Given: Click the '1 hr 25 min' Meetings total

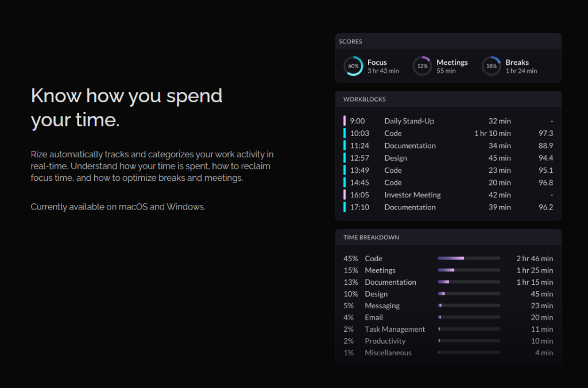Looking at the screenshot, I should point(535,270).
